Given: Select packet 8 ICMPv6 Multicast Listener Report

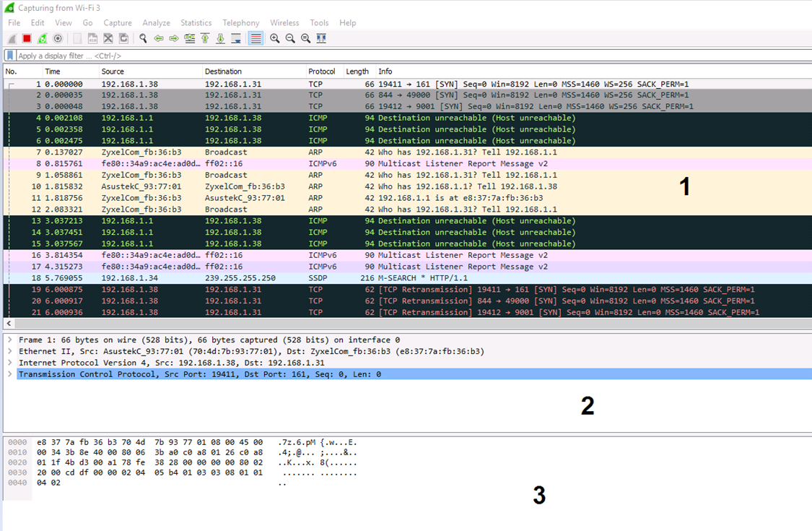Looking at the screenshot, I should coord(408,164).
